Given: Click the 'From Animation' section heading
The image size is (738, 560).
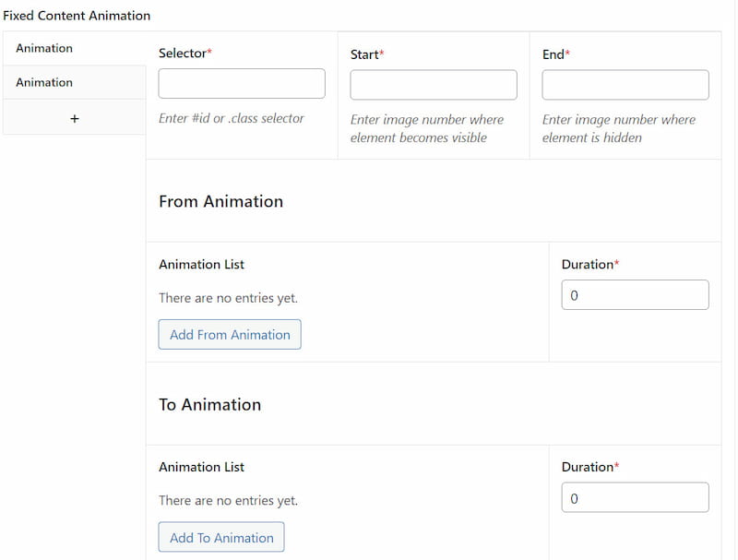Looking at the screenshot, I should coord(221,201).
